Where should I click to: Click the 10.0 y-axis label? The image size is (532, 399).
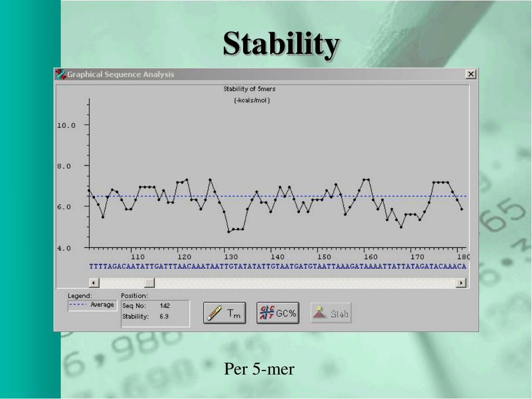tap(66, 126)
